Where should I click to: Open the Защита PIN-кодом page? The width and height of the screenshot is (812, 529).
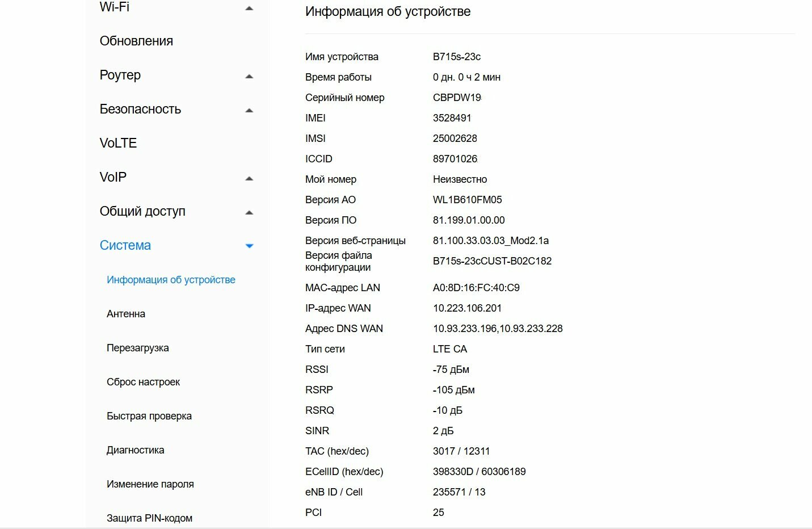pos(150,518)
